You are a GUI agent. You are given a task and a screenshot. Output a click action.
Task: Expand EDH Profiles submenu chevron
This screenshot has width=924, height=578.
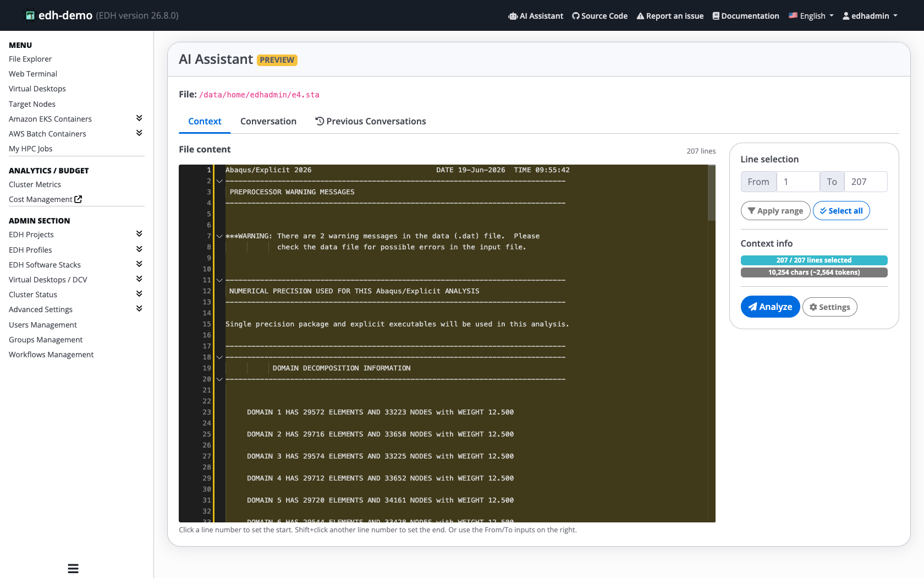point(139,249)
